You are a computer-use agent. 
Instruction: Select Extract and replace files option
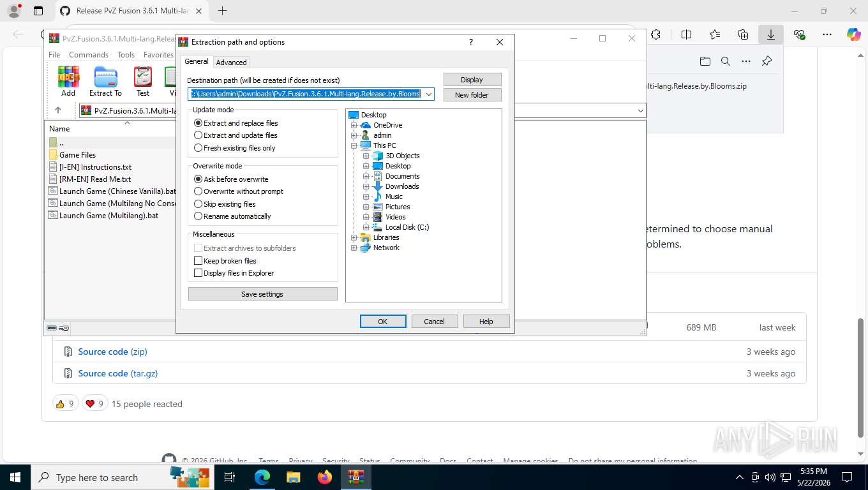(x=236, y=123)
